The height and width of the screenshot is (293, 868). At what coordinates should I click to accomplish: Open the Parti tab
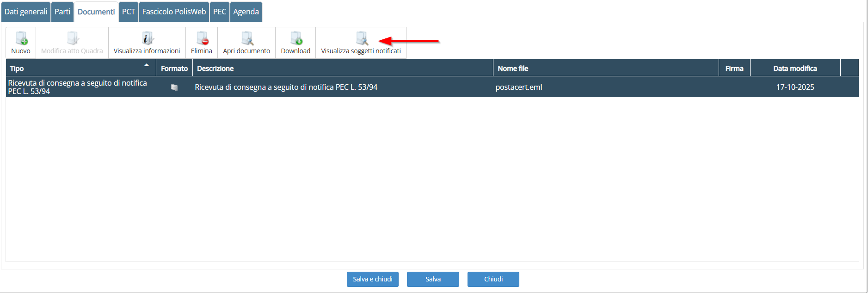[62, 12]
